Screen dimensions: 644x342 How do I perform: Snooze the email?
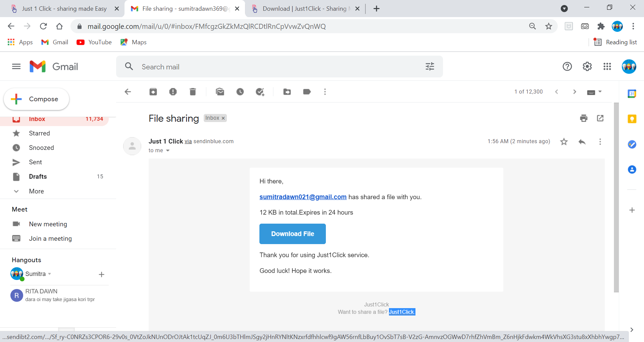click(x=240, y=92)
